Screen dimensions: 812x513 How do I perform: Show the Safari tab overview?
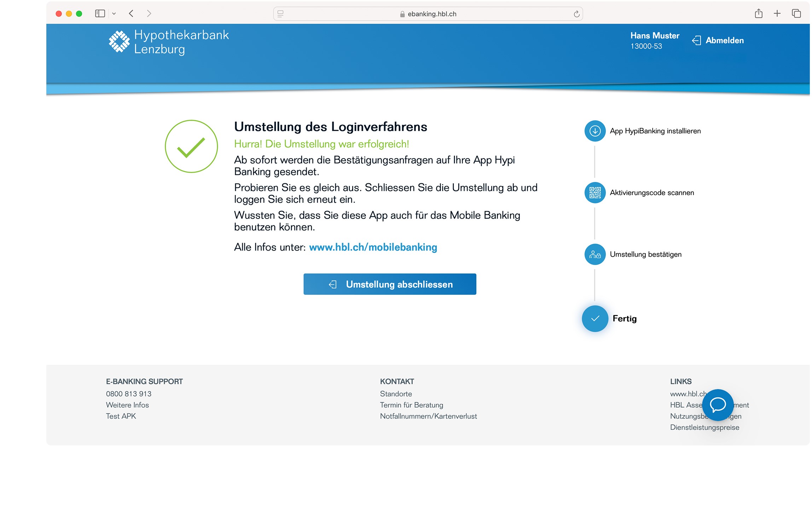click(x=796, y=13)
